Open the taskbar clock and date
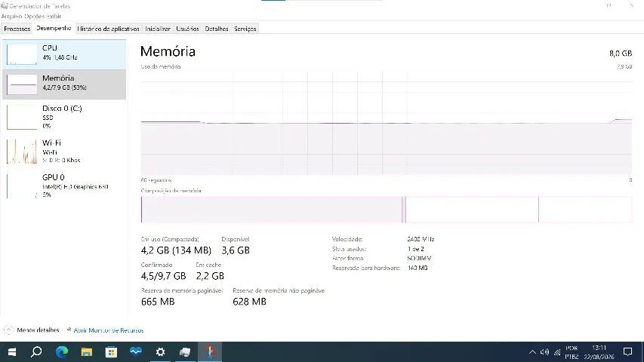Screen dimensions: 644x362 [599, 352]
